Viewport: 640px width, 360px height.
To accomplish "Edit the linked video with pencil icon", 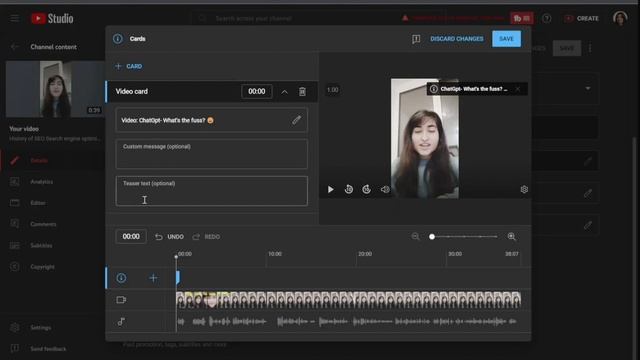I will pyautogui.click(x=296, y=120).
